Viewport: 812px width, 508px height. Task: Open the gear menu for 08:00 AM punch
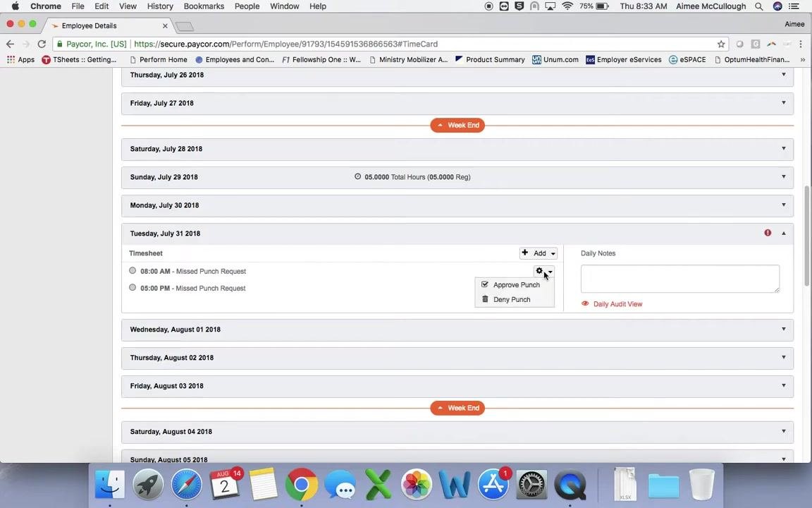point(543,271)
